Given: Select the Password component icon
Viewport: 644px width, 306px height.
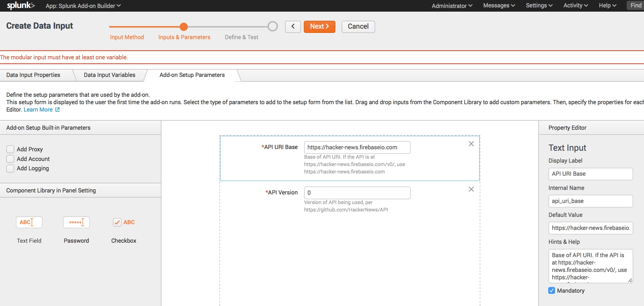Looking at the screenshot, I should [76, 222].
